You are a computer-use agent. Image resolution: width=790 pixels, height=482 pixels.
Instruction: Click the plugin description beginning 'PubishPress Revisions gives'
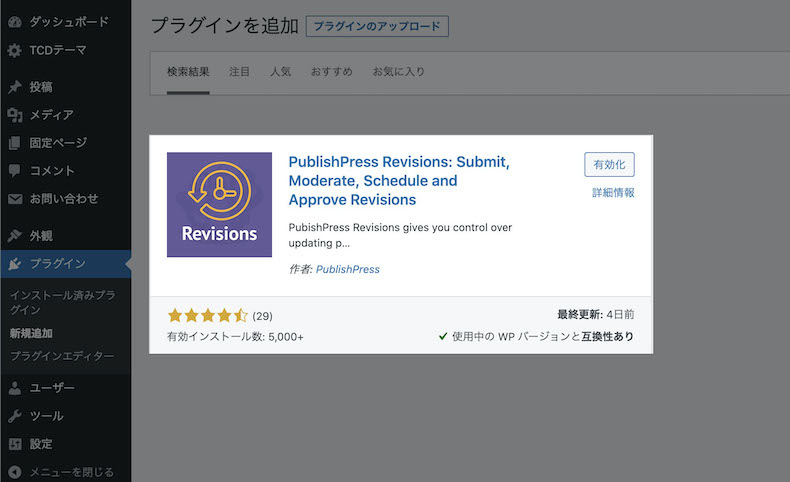pos(400,235)
